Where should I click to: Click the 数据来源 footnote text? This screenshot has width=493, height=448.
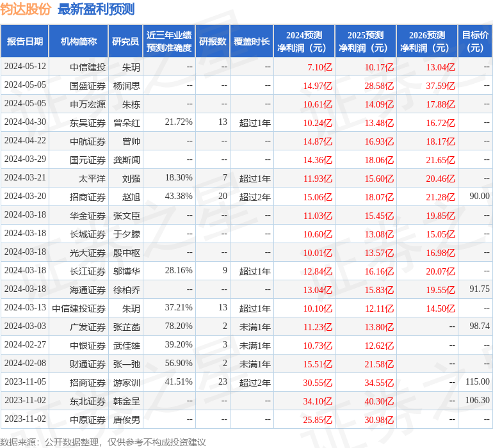(103, 442)
